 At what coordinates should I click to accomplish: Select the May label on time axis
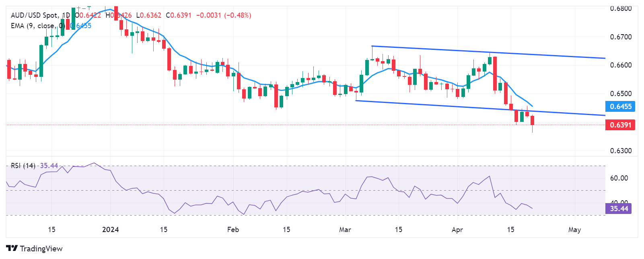click(x=574, y=230)
